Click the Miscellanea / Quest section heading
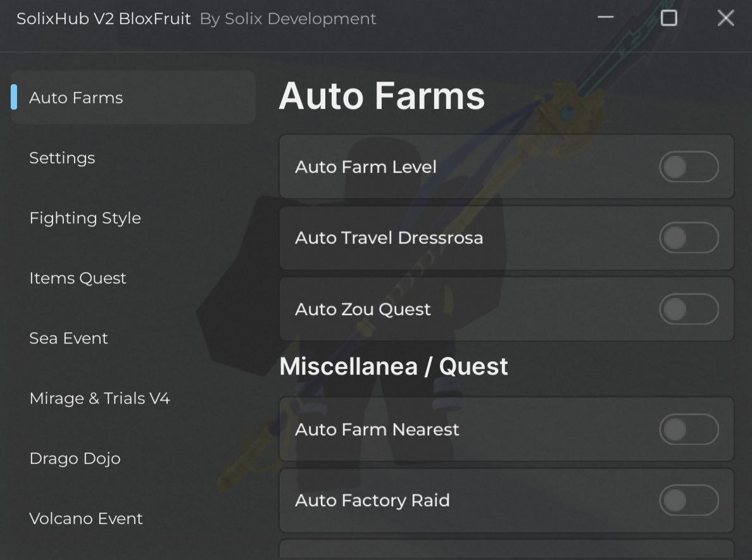Screen dimensions: 752x560 click(x=393, y=366)
